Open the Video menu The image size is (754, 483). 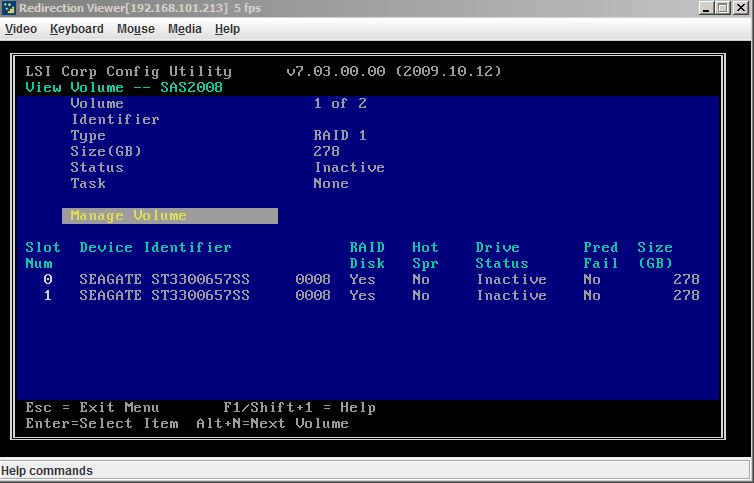[x=21, y=29]
